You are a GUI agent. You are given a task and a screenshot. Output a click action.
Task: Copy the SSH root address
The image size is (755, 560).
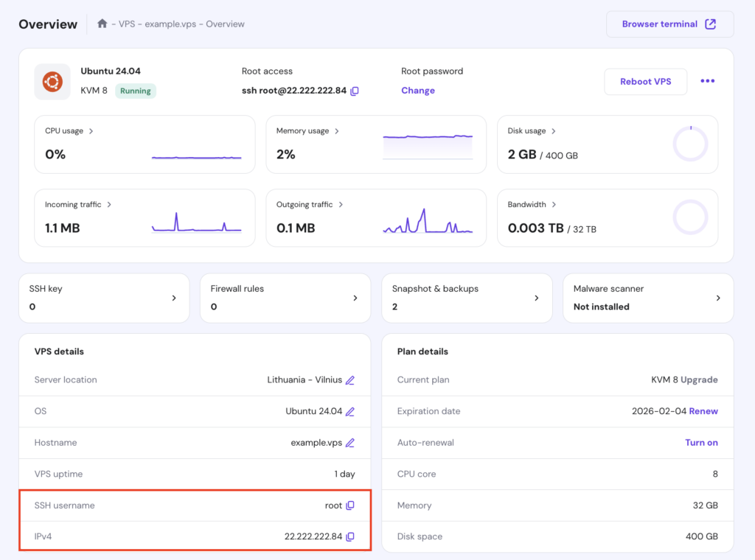point(354,91)
